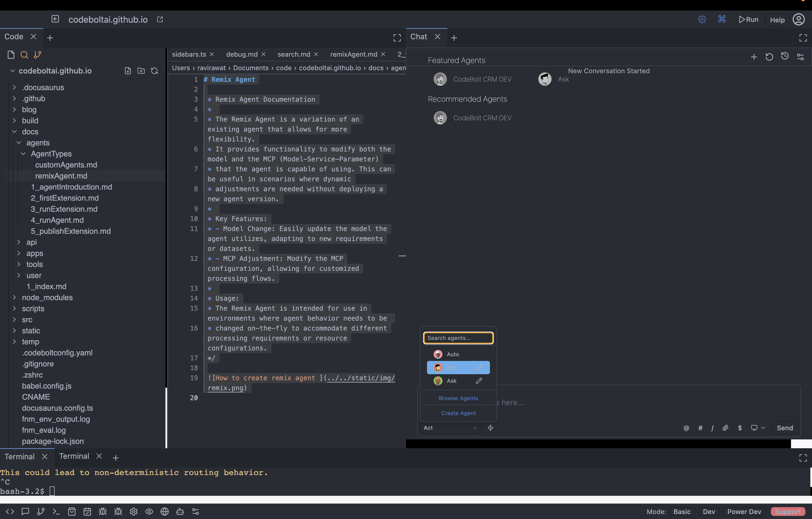Click Create Agent link
The height and width of the screenshot is (519, 812).
[458, 413]
